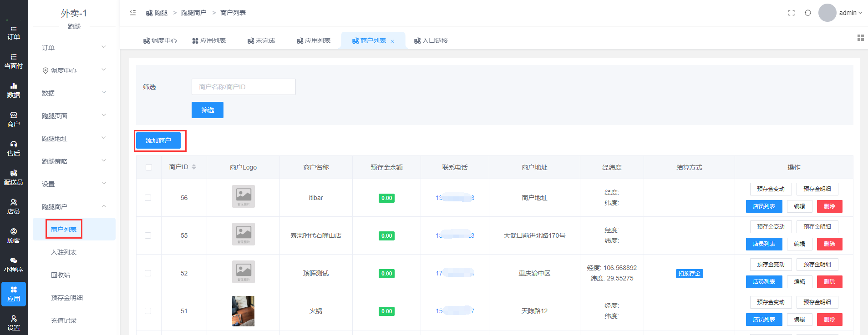Click the grid icon at tab bar right

pyautogui.click(x=860, y=38)
